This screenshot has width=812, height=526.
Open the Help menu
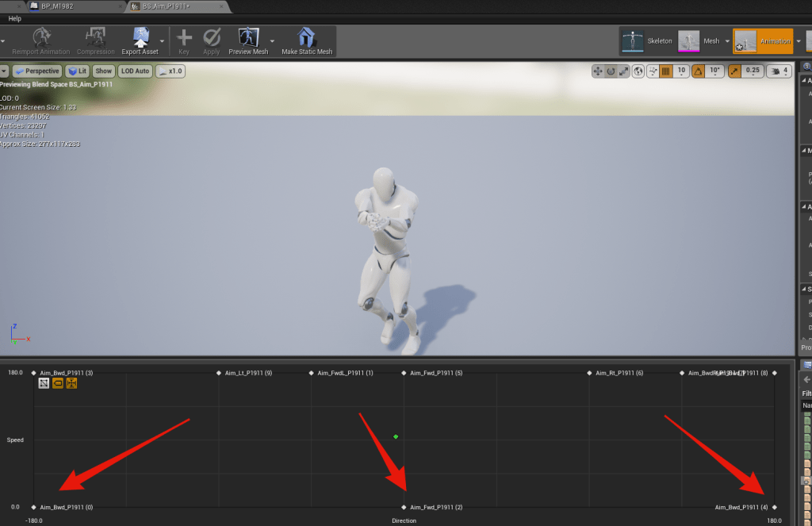(x=14, y=18)
